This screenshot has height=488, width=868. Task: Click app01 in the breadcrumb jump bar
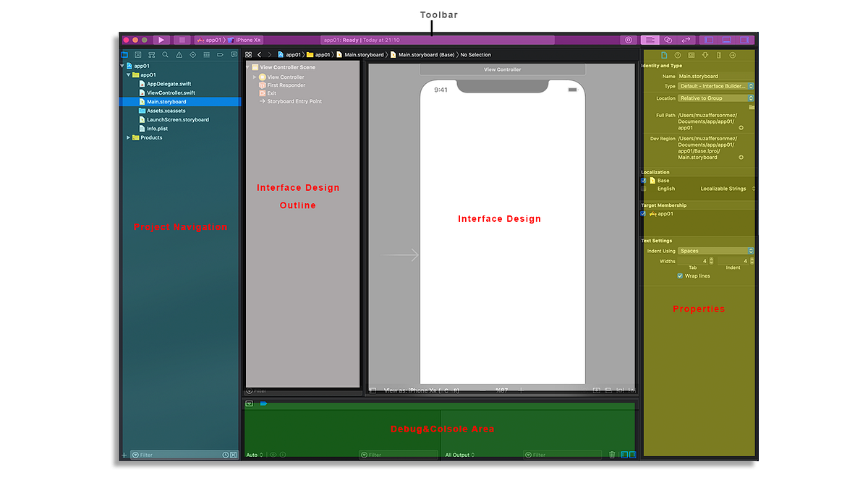[292, 54]
